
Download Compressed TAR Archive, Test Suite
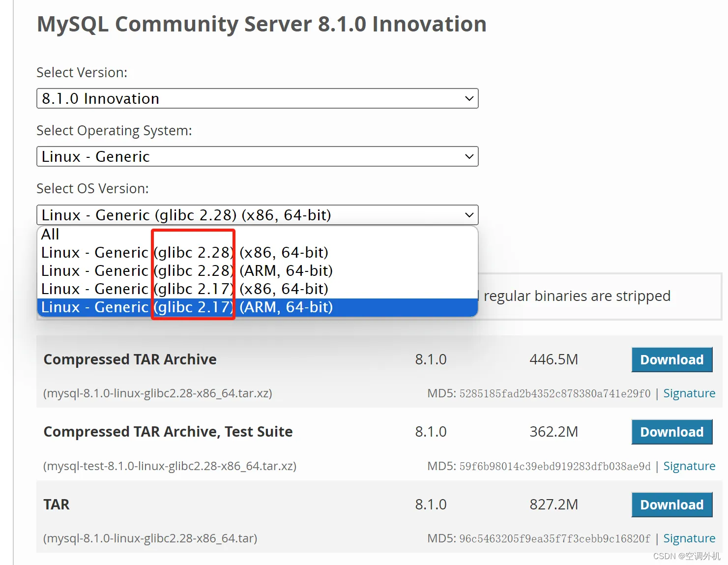click(x=671, y=432)
